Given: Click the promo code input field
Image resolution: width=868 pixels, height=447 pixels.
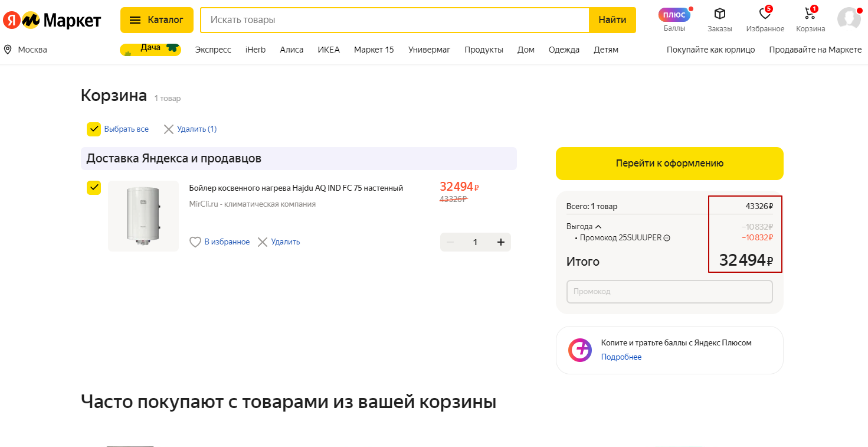Looking at the screenshot, I should click(x=669, y=292).
